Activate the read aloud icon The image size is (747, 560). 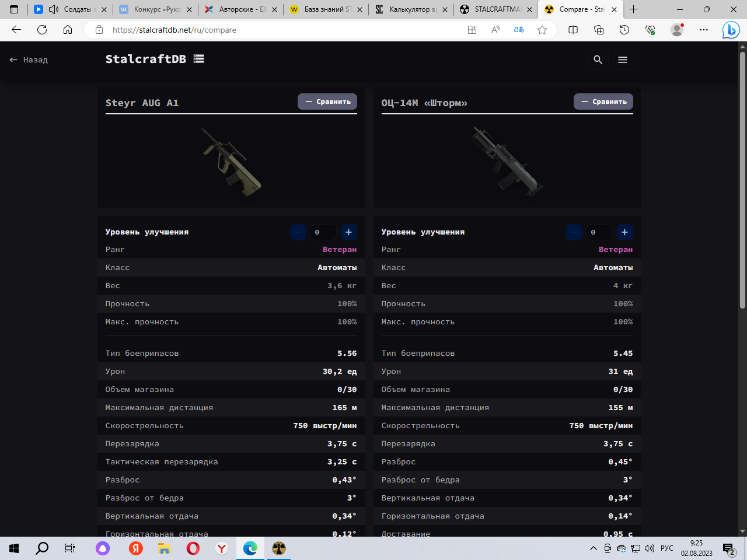(x=495, y=30)
